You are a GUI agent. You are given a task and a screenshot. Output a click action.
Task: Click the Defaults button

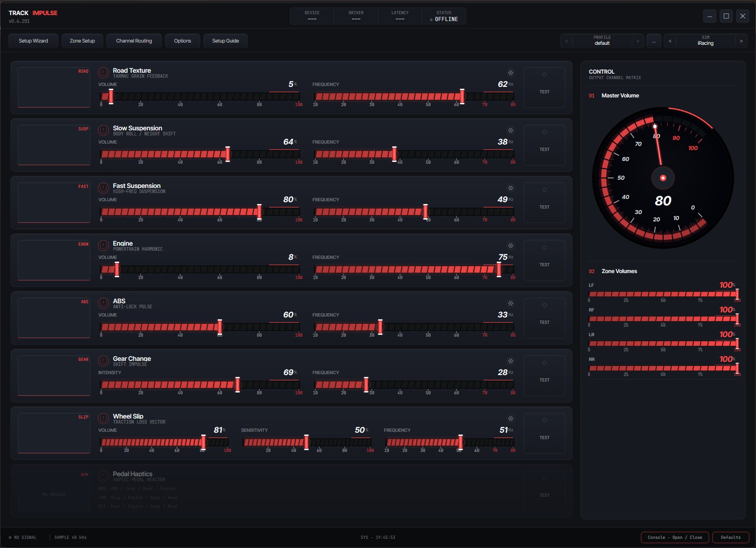click(x=731, y=537)
